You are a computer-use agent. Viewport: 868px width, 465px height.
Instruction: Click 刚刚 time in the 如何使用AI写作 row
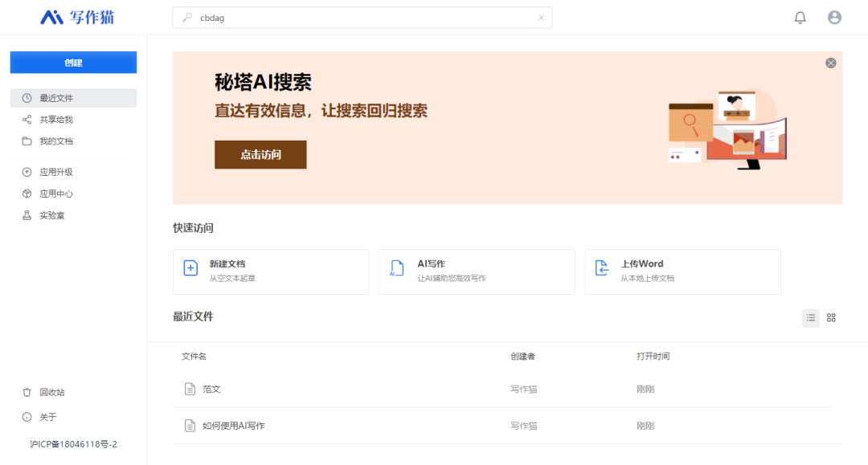coord(645,426)
